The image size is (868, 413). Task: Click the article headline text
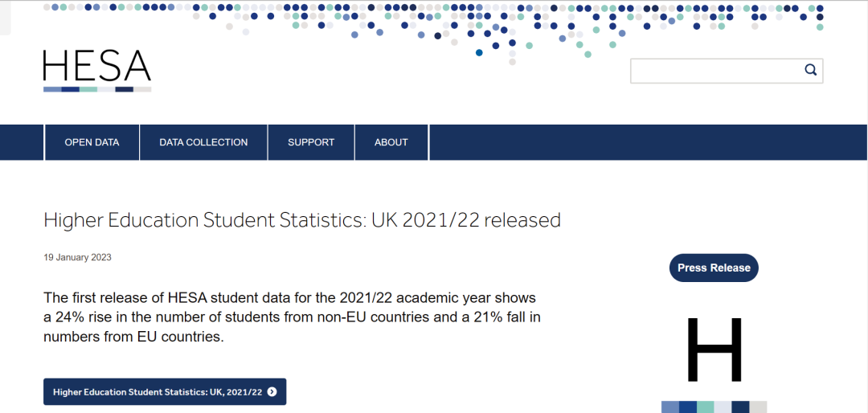click(301, 220)
